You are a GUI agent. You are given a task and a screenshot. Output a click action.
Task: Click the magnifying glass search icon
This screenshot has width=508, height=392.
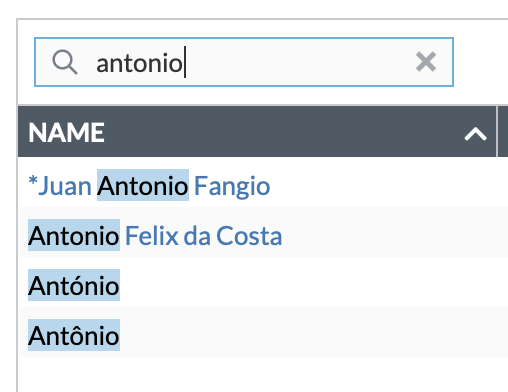click(65, 62)
